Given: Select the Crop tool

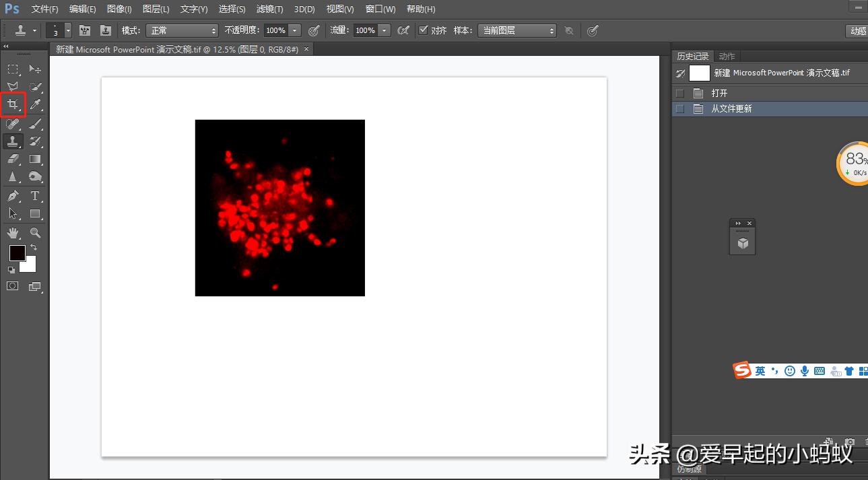Looking at the screenshot, I should click(x=13, y=105).
